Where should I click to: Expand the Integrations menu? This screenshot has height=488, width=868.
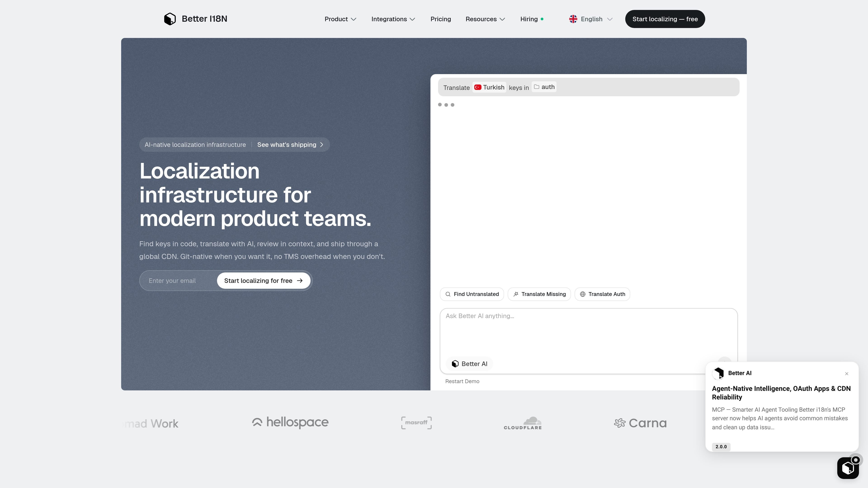pos(393,19)
